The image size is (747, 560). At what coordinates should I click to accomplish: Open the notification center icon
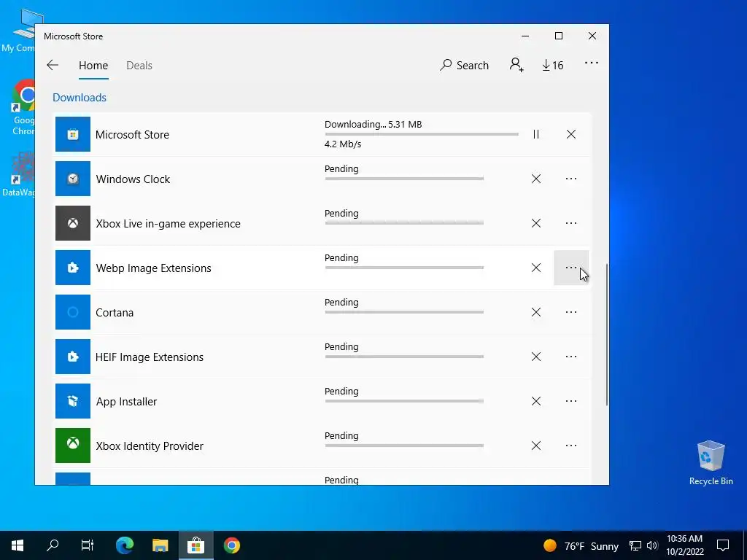723,545
